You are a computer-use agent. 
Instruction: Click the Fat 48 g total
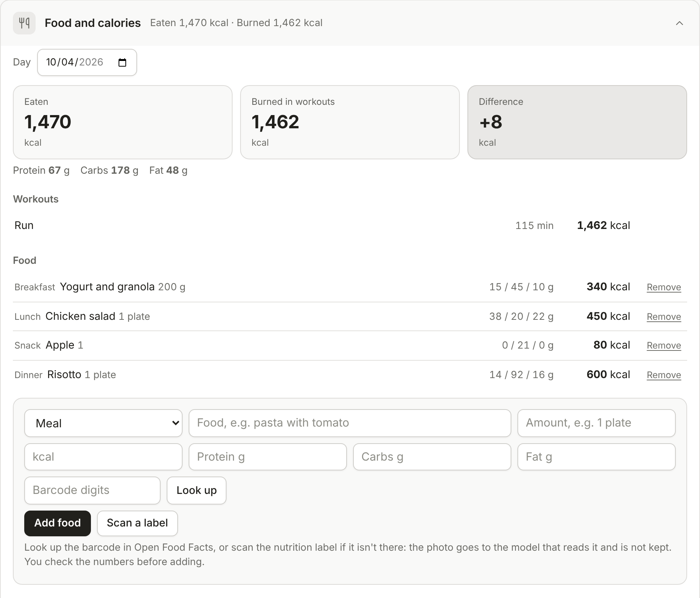click(x=169, y=170)
